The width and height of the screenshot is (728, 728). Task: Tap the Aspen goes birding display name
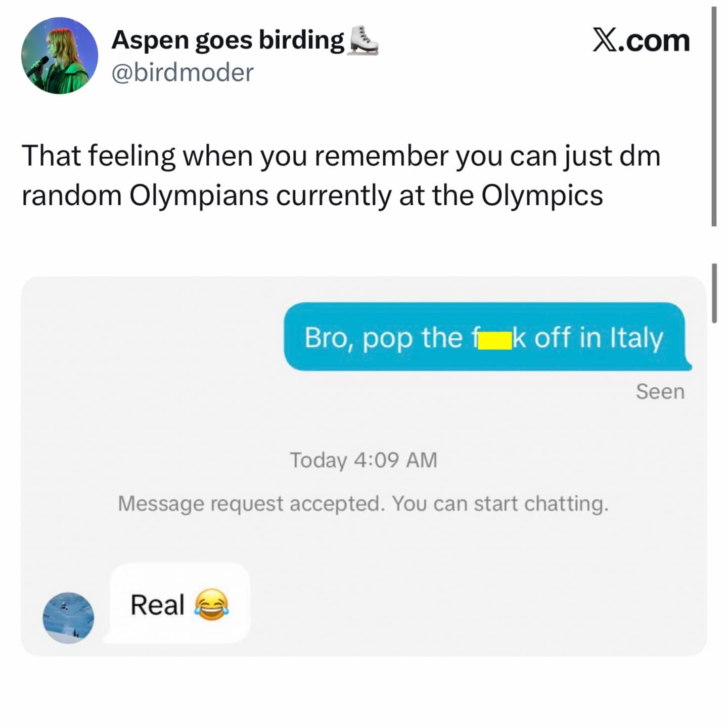point(228,39)
